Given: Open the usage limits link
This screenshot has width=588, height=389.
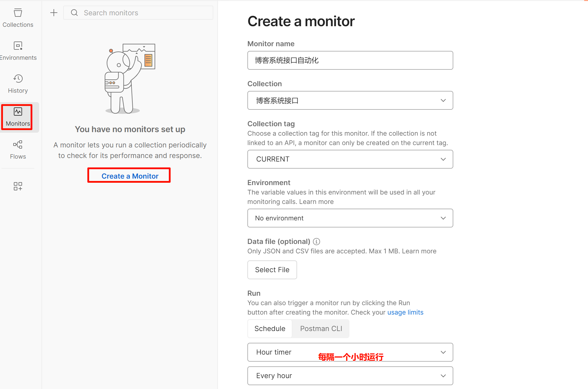Looking at the screenshot, I should point(405,312).
